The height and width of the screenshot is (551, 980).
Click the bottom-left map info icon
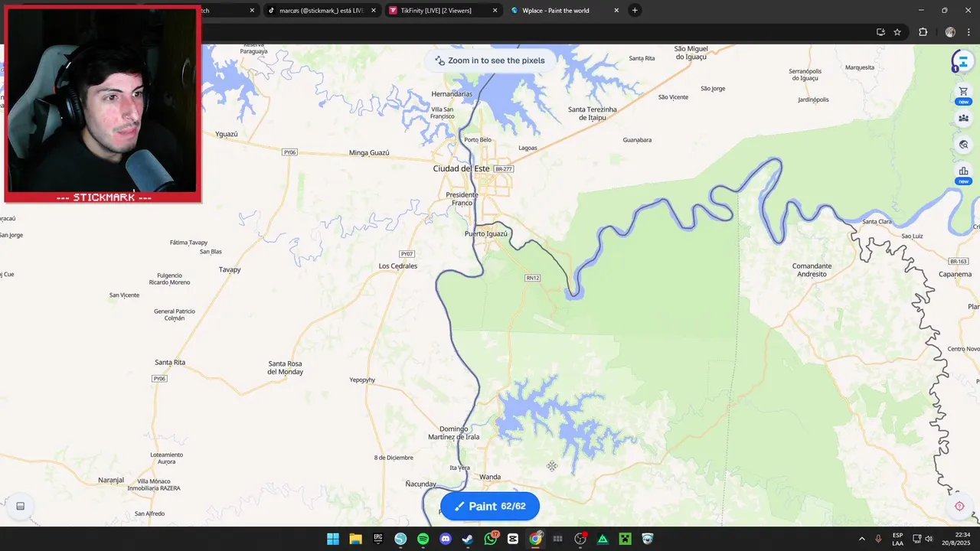tap(21, 506)
